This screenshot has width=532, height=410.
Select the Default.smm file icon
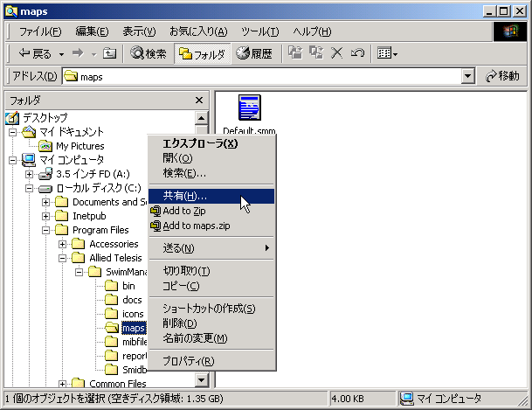coord(249,108)
